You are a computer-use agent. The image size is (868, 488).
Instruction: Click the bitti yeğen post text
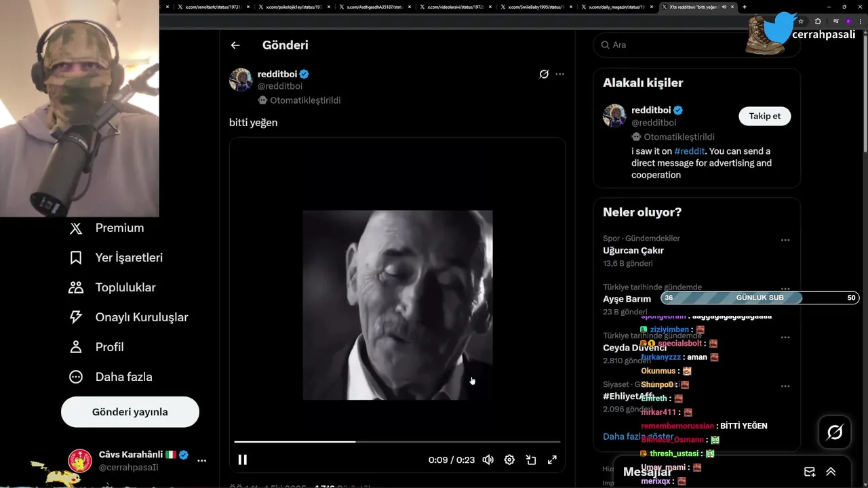pos(254,123)
